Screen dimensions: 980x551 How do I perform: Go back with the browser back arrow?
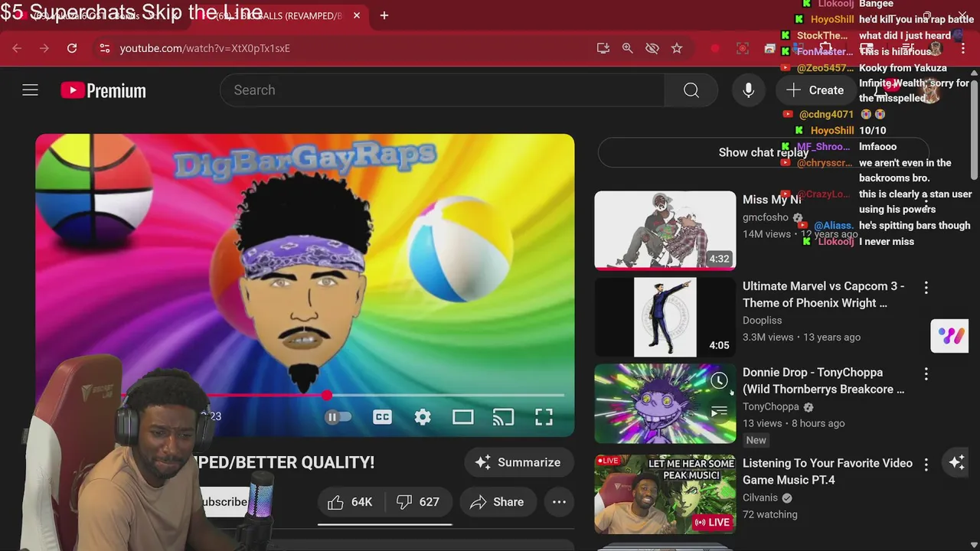(x=17, y=48)
